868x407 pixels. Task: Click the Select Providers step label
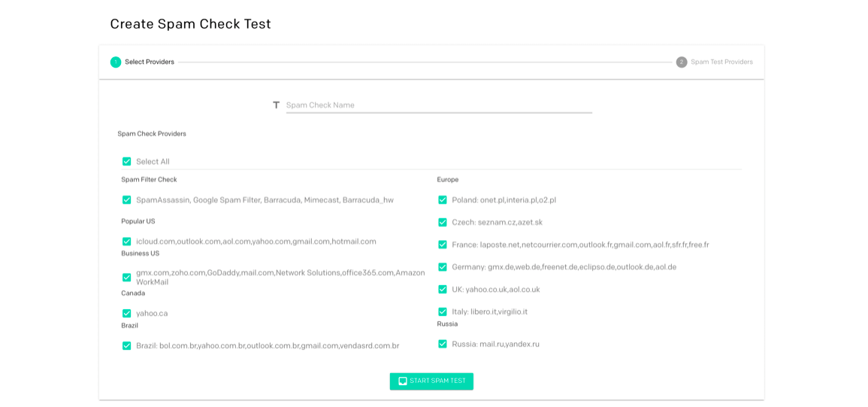[x=150, y=62]
